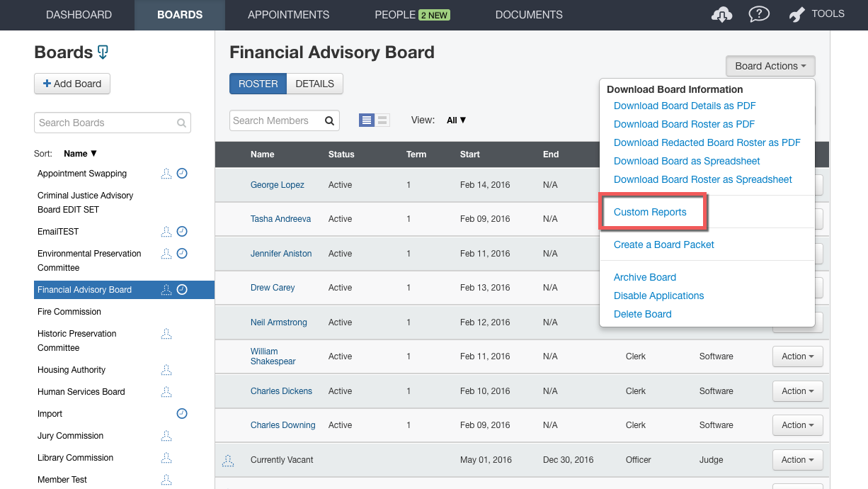Click seat icon for Human Services Board
868x489 pixels.
pyautogui.click(x=166, y=392)
